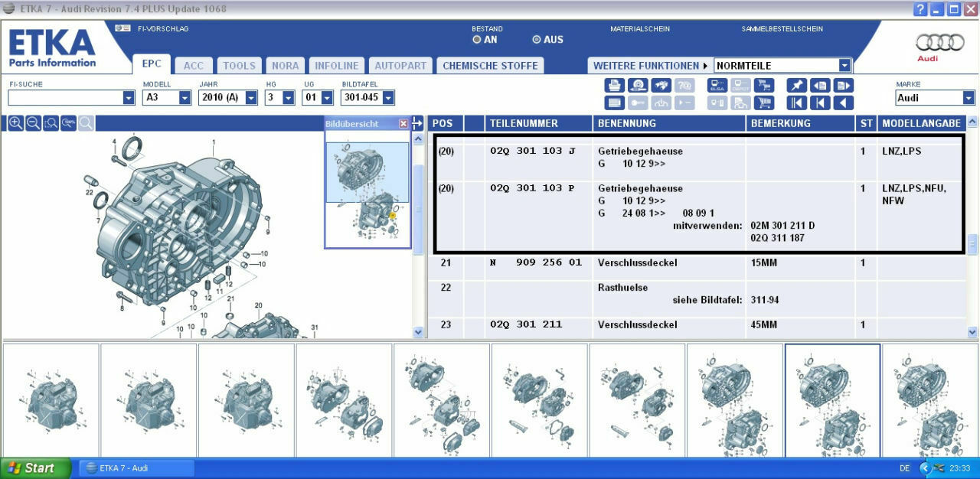Screen dimensions: 980x479
Task: Zoom out of the parts diagram
Action: tap(33, 123)
